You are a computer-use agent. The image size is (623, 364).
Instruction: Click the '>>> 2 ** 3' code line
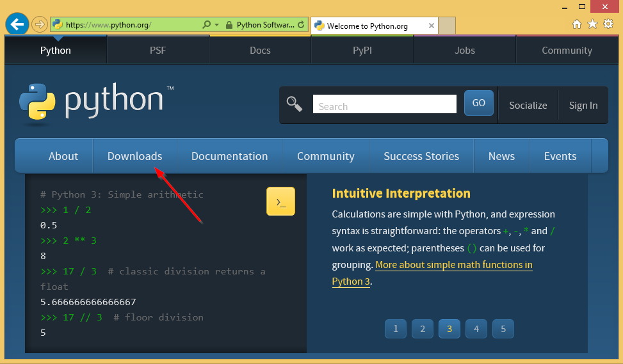tap(69, 241)
